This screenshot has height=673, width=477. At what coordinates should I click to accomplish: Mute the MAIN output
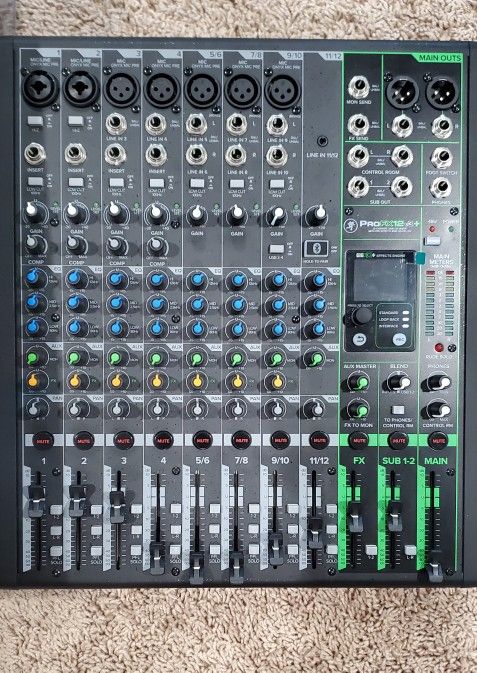point(438,440)
